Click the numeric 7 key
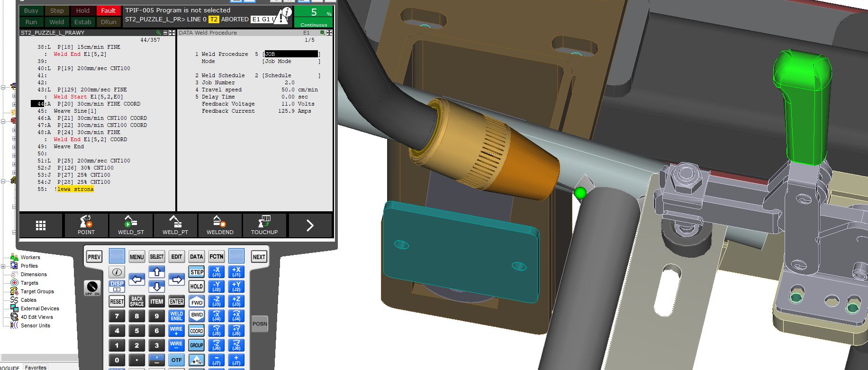The width and height of the screenshot is (868, 370). click(x=117, y=316)
